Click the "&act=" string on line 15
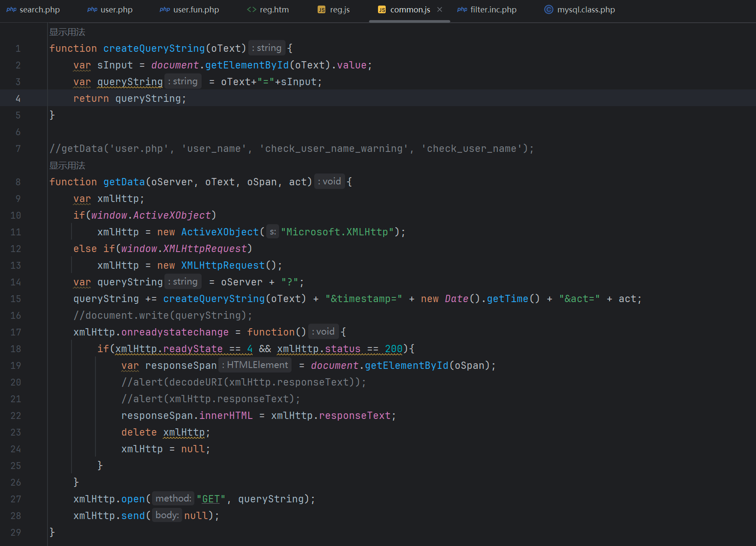This screenshot has height=546, width=756. [x=580, y=299]
